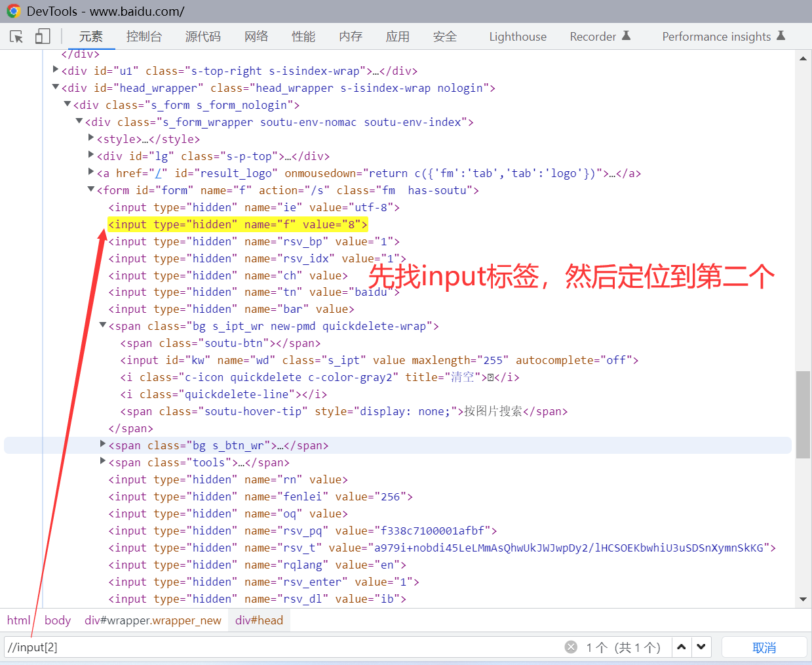Screen dimensions: 812x665
Task: Select the input name="rsv_t" row
Action: [442, 548]
